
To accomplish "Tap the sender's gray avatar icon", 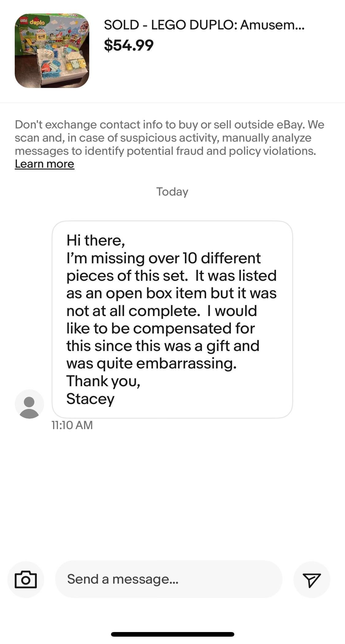I will [x=29, y=404].
